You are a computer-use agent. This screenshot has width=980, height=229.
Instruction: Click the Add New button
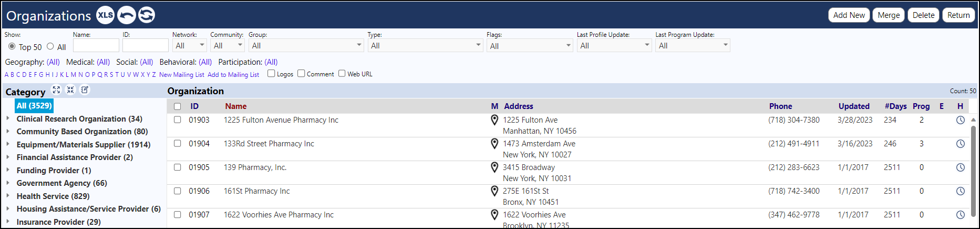(849, 15)
